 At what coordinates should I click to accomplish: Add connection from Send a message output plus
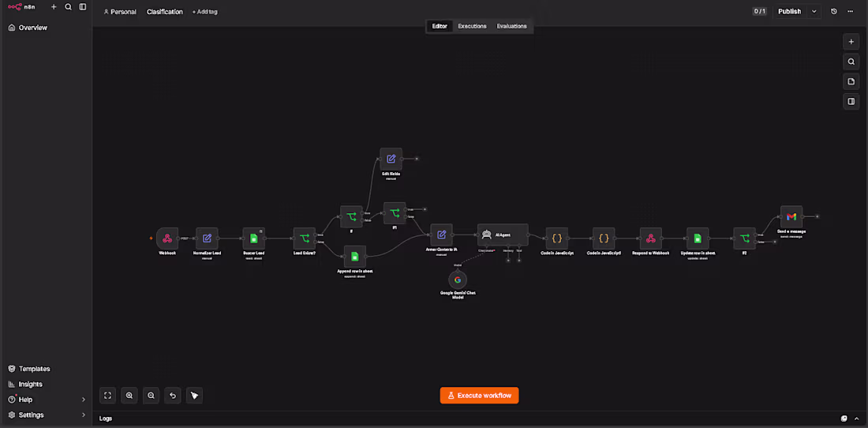[817, 216]
